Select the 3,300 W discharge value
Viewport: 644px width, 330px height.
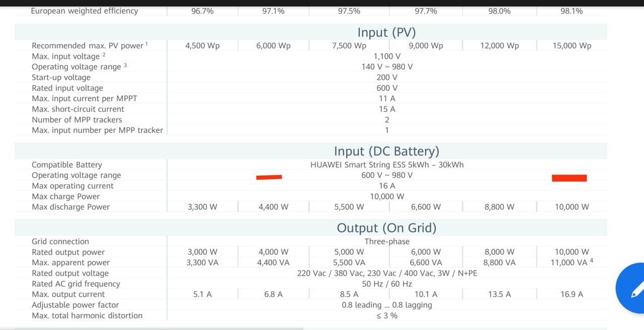(x=202, y=207)
